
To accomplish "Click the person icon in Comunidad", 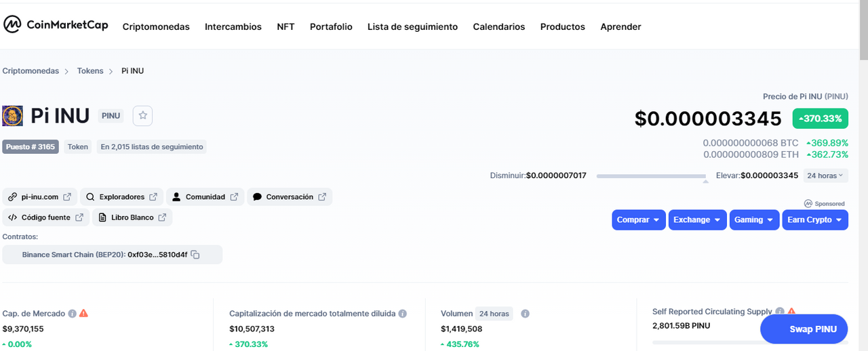I will 176,197.
